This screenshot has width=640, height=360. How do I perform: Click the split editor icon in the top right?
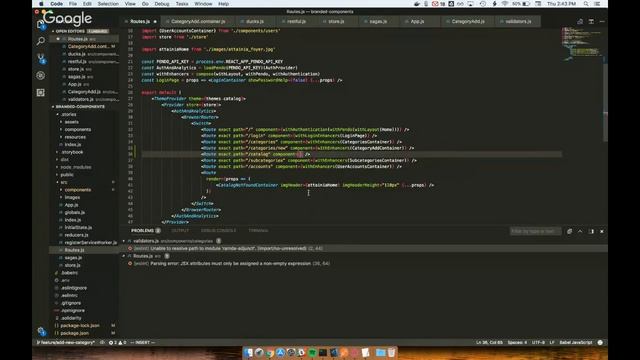(591, 21)
